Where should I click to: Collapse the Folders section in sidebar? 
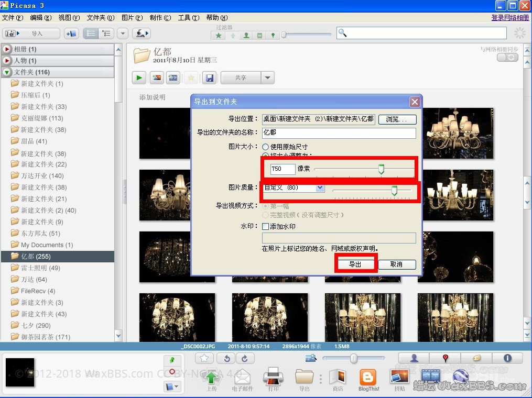pyautogui.click(x=7, y=72)
